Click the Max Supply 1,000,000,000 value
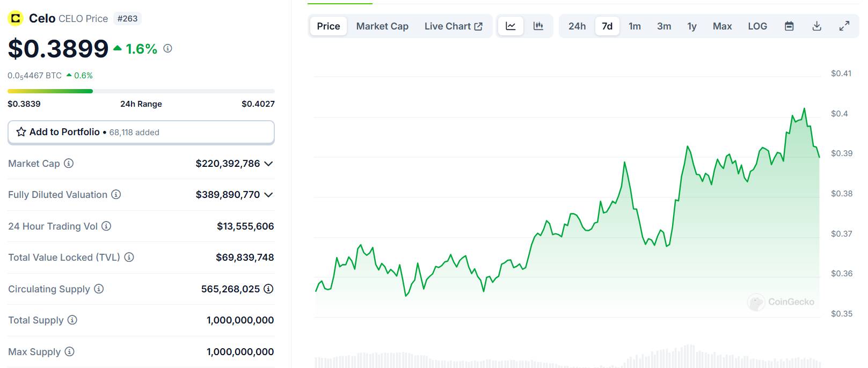Viewport: 868px width, 368px height. [x=240, y=351]
